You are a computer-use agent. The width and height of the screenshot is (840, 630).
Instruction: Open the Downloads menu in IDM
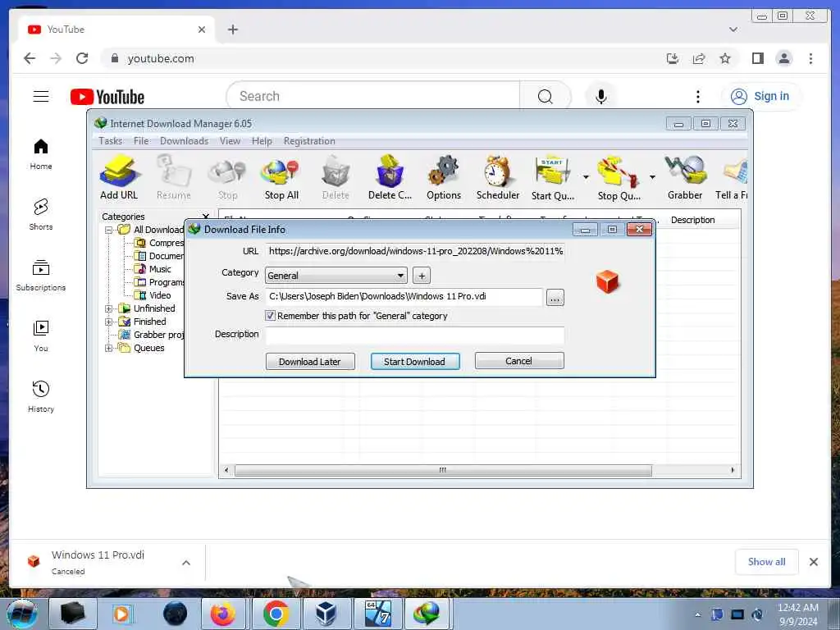184,141
